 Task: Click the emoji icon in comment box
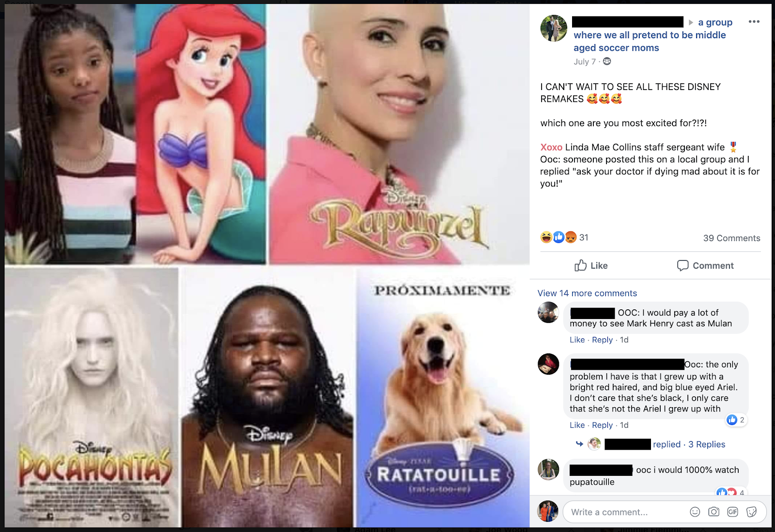coord(695,512)
